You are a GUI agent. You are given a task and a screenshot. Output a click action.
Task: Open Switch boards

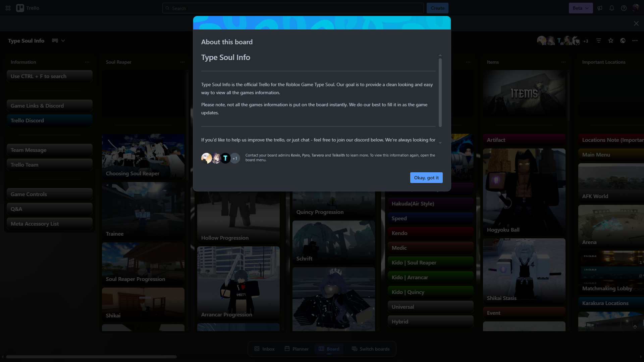pos(371,349)
